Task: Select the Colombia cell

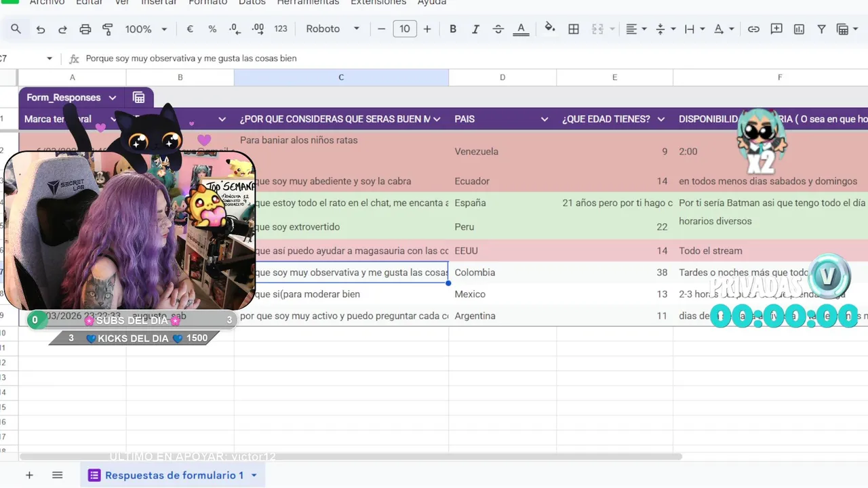Action: pyautogui.click(x=502, y=272)
